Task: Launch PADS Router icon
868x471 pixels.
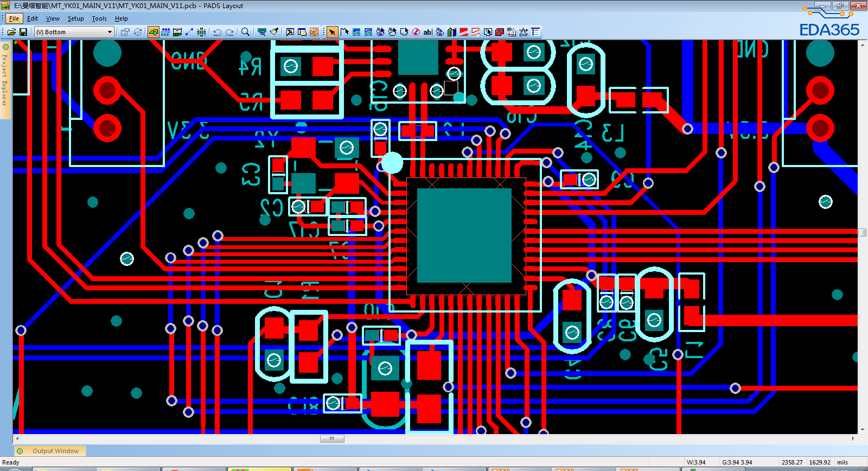Action: [x=314, y=32]
